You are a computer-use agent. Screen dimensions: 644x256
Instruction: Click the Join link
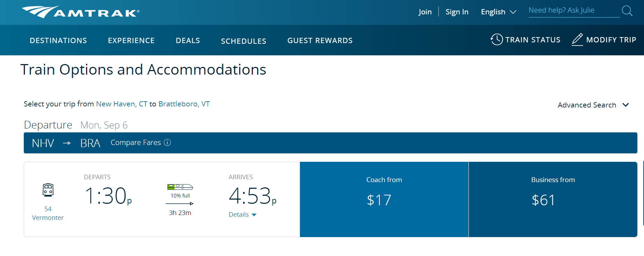click(x=425, y=12)
